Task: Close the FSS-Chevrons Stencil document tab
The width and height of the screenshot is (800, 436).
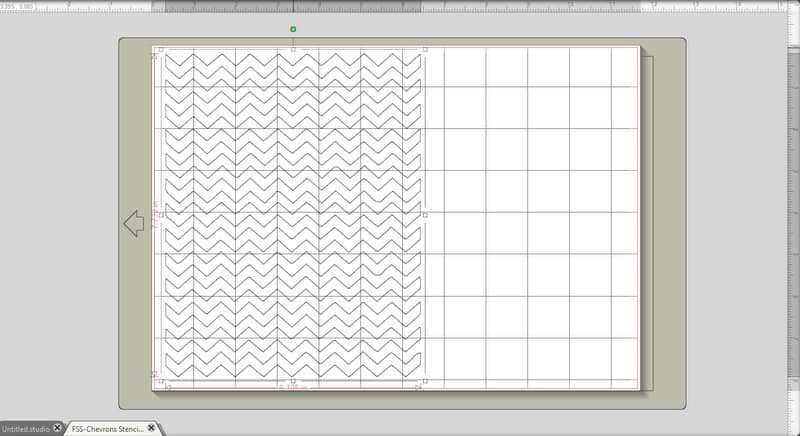Action: tap(151, 428)
